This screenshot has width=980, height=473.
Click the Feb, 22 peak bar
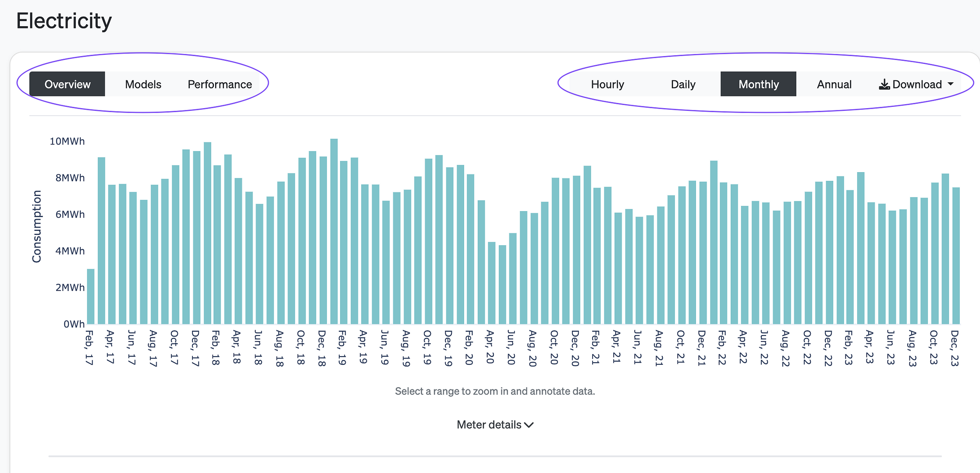(714, 242)
